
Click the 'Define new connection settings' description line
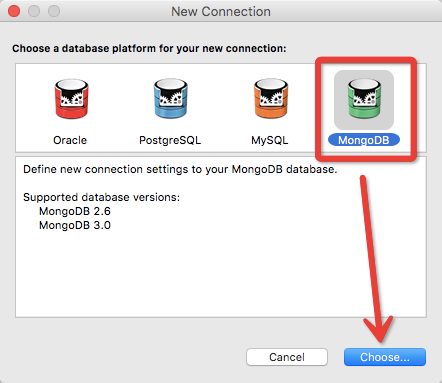(180, 169)
